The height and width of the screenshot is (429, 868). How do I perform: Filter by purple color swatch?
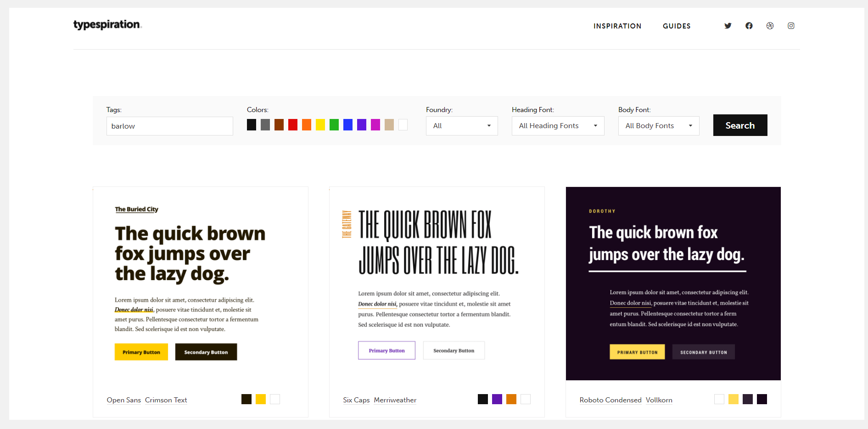point(362,125)
